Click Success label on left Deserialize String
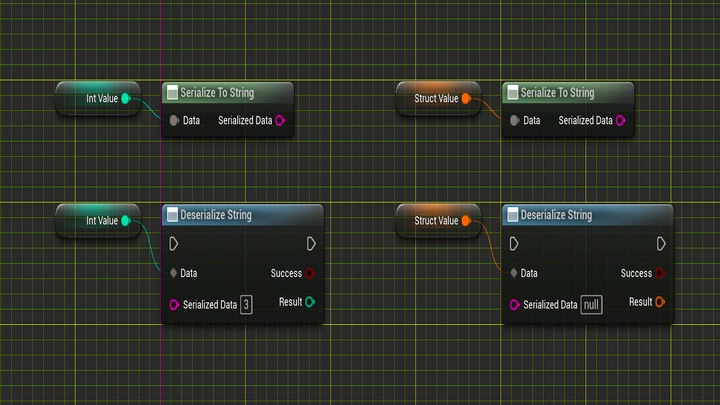 pyautogui.click(x=286, y=273)
